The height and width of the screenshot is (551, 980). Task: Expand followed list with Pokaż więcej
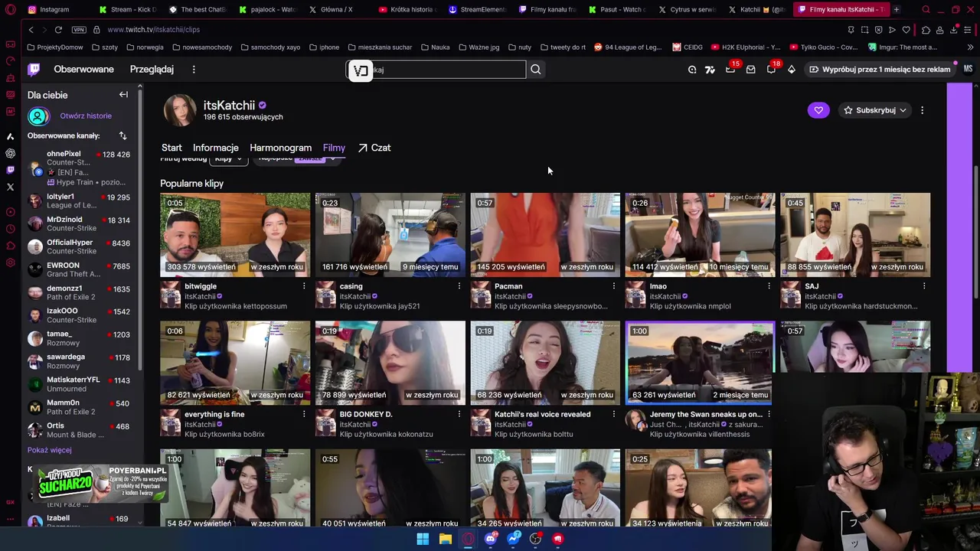coord(50,450)
